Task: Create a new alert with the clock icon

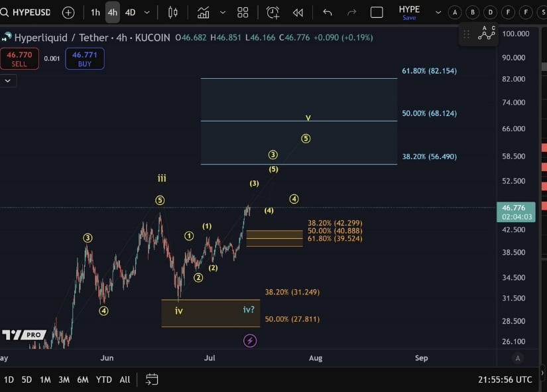Action: pos(273,13)
